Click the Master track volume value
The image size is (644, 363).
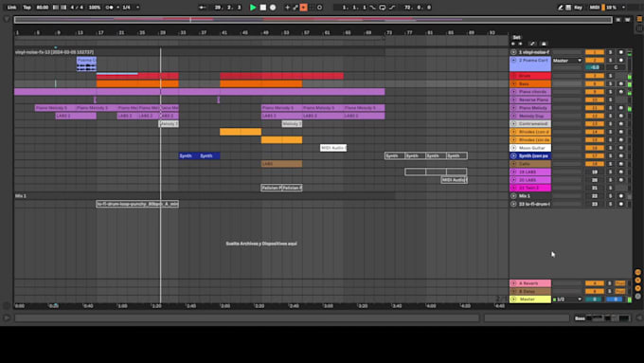point(595,299)
